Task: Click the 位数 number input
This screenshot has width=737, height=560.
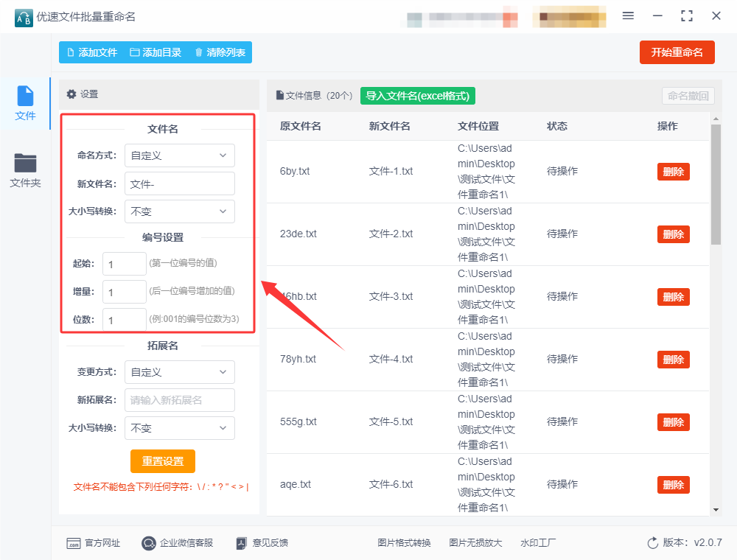Action: click(x=125, y=320)
